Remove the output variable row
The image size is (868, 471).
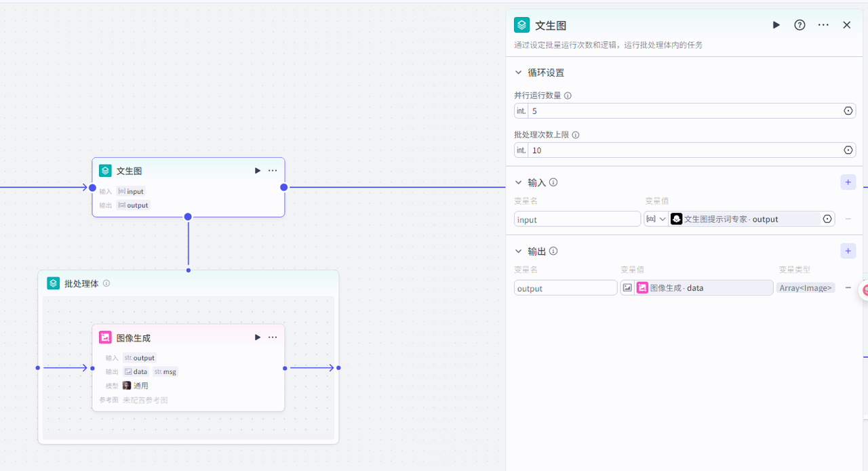(x=848, y=288)
